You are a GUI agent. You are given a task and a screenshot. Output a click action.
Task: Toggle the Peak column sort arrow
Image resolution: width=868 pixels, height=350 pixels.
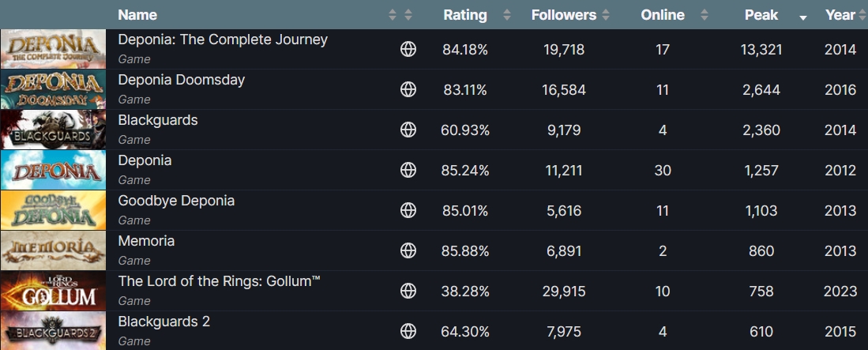802,16
